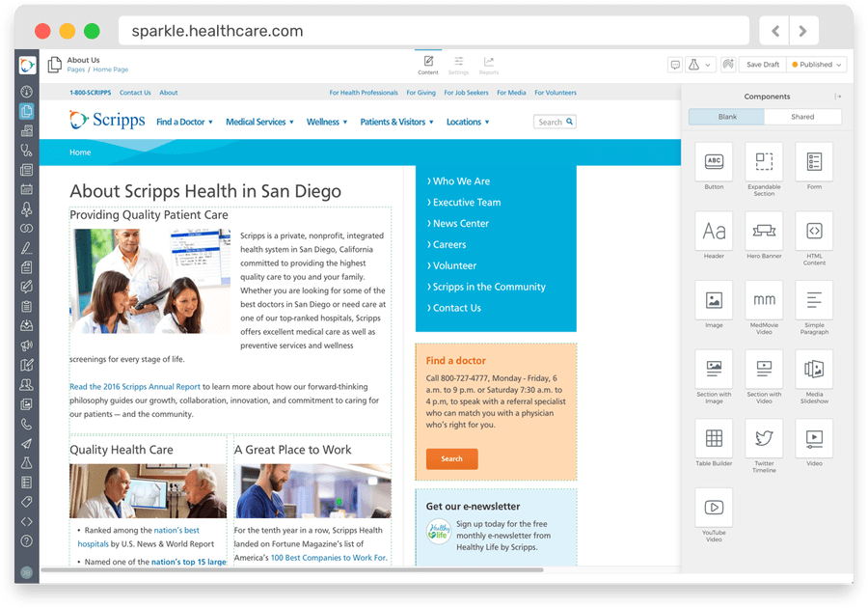Image resolution: width=868 pixels, height=608 pixels.
Task: Select the Image component
Action: coord(714,299)
